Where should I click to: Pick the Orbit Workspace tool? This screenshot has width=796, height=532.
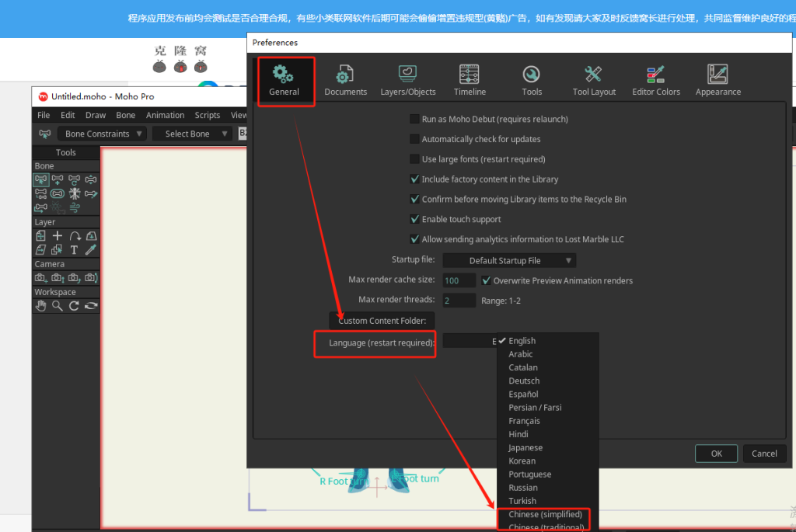point(91,306)
